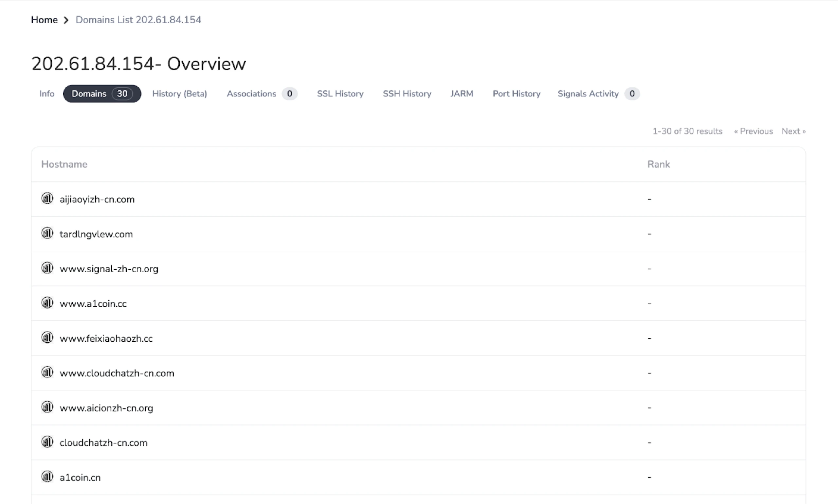Click the silhouette icon next to aijiaoyizh-cn.com
The height and width of the screenshot is (504, 838).
[x=47, y=199]
